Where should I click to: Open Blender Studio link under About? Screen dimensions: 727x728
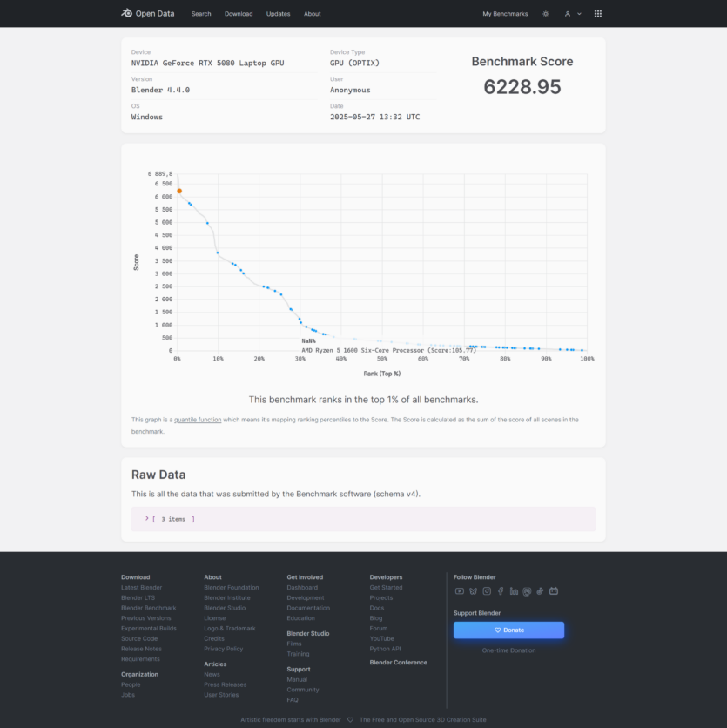225,608
